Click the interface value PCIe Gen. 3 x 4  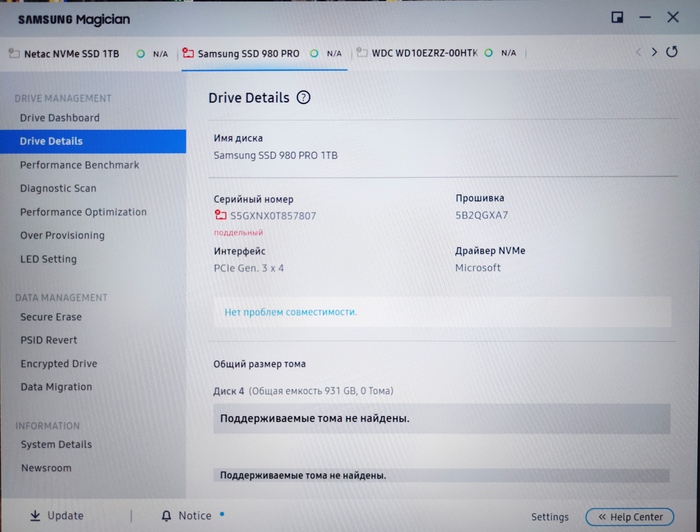(x=249, y=268)
